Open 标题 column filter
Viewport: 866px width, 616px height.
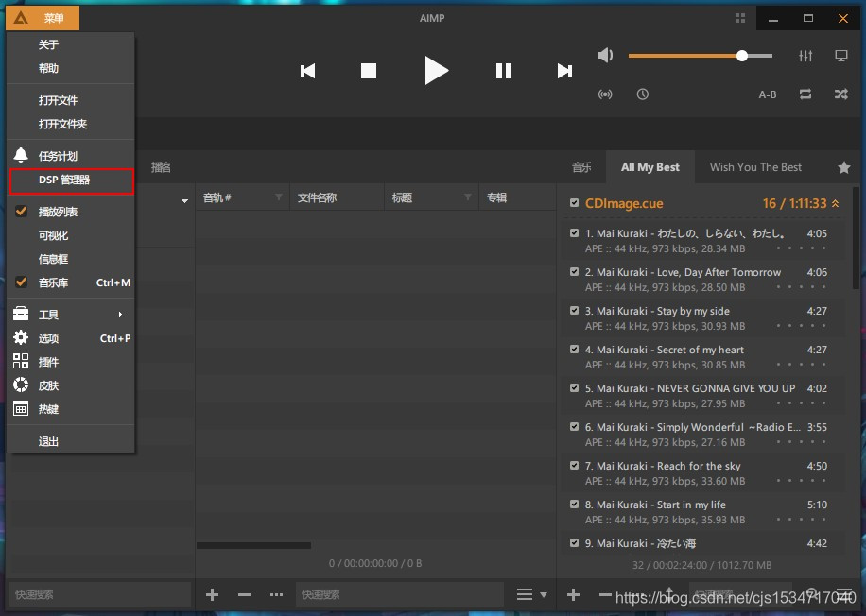[x=468, y=197]
